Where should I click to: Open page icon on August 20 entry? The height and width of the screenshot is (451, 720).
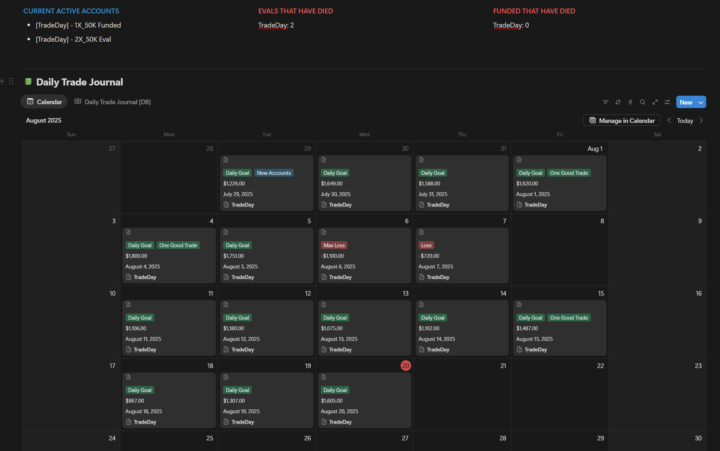tap(323, 377)
